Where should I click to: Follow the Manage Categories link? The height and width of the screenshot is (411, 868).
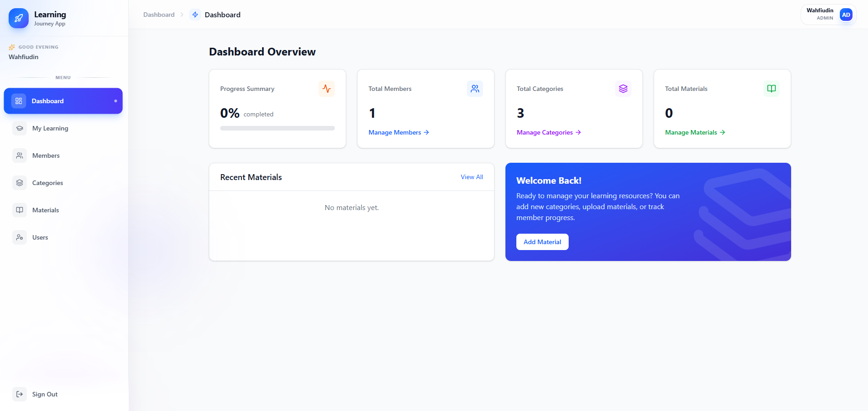[x=549, y=132]
